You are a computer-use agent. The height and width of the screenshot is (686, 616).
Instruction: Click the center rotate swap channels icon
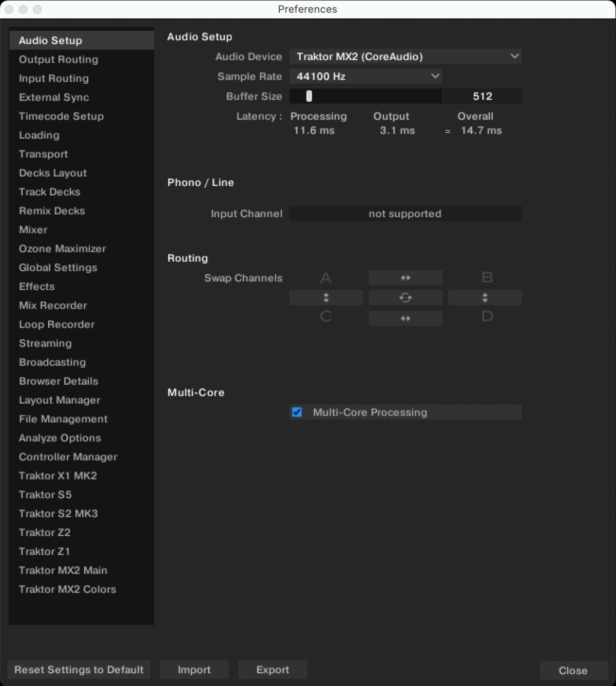coord(405,297)
